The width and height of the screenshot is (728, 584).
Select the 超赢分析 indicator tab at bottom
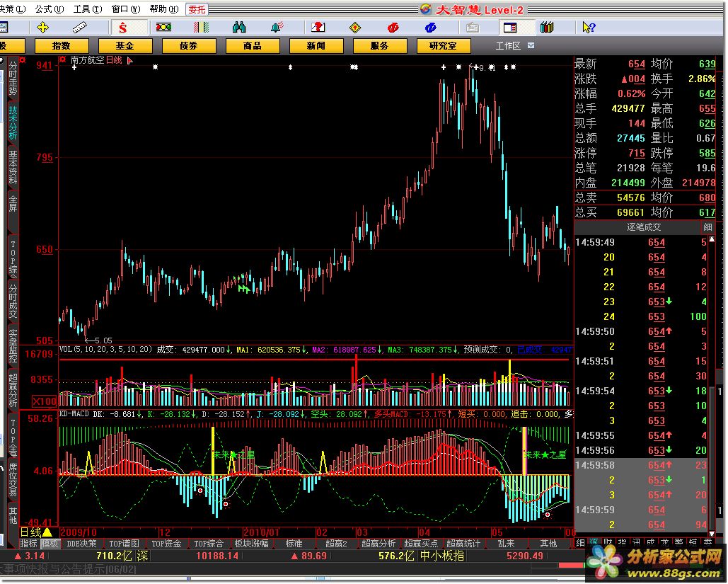click(x=379, y=544)
